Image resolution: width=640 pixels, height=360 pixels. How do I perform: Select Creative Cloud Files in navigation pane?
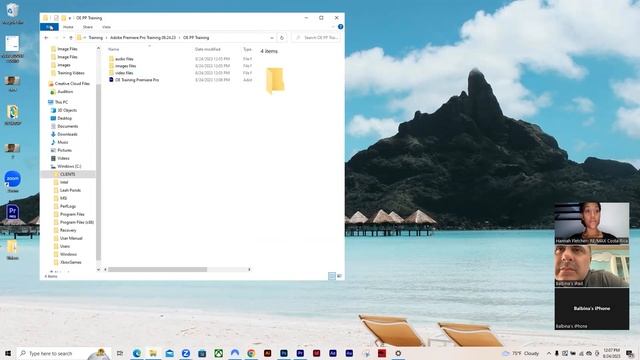[x=71, y=83]
